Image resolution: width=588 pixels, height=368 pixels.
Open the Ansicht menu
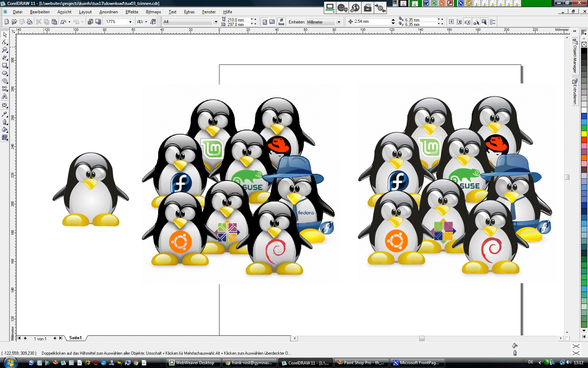pos(64,12)
